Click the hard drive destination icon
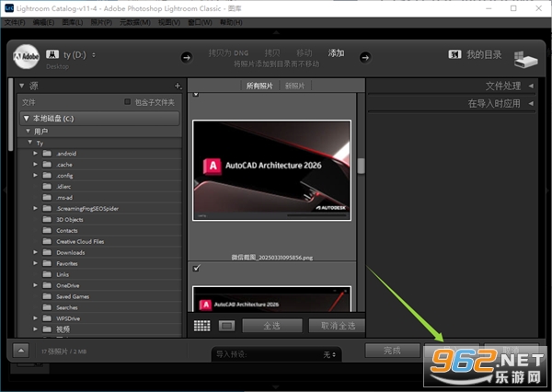 525,59
